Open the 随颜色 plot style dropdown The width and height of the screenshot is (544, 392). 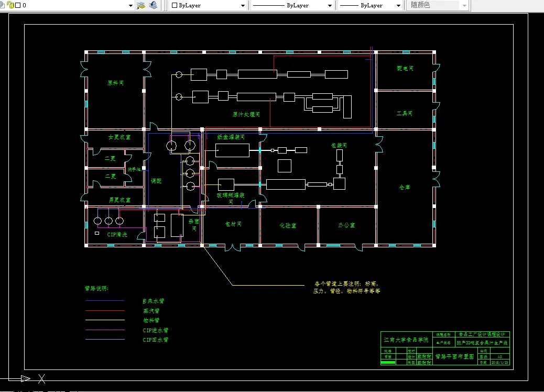[x=464, y=6]
